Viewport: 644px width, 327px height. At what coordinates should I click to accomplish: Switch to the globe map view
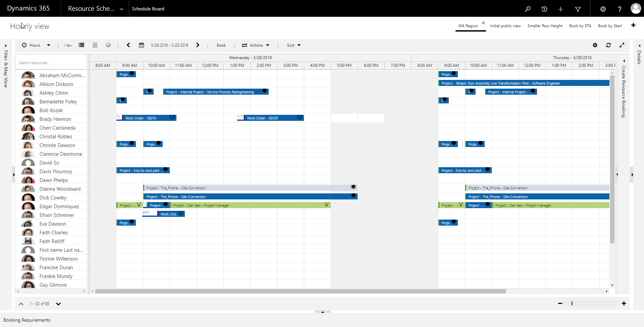tap(108, 45)
